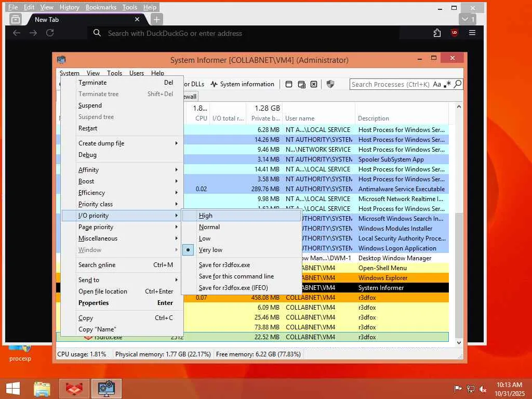Toggle case-sensitive search (Aa) icon
Image resolution: width=532 pixels, height=399 pixels.
tap(436, 84)
